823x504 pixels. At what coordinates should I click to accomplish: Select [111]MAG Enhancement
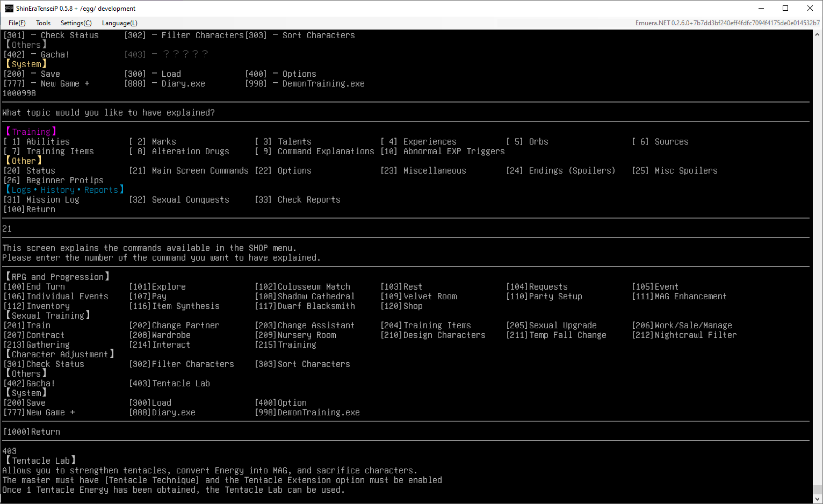coord(680,297)
